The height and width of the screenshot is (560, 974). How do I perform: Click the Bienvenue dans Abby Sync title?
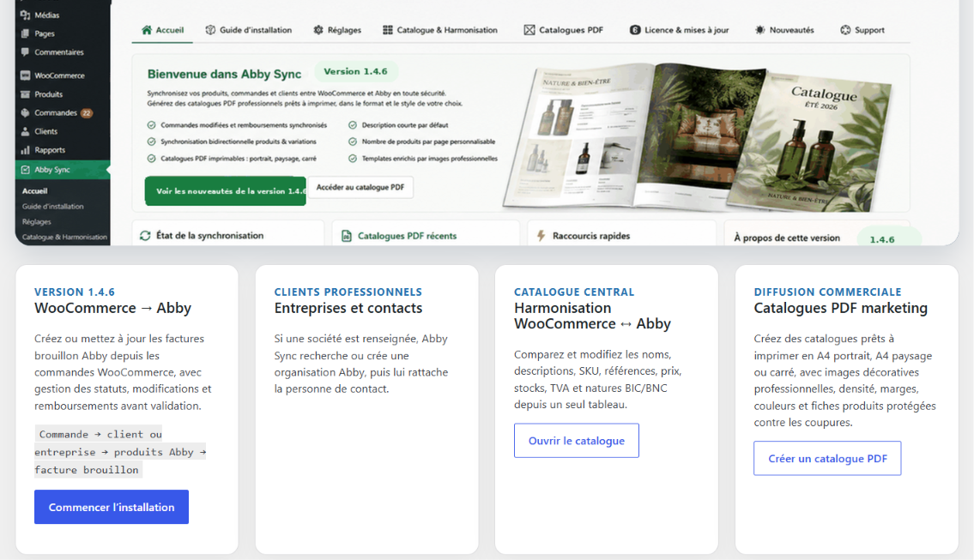pos(224,74)
